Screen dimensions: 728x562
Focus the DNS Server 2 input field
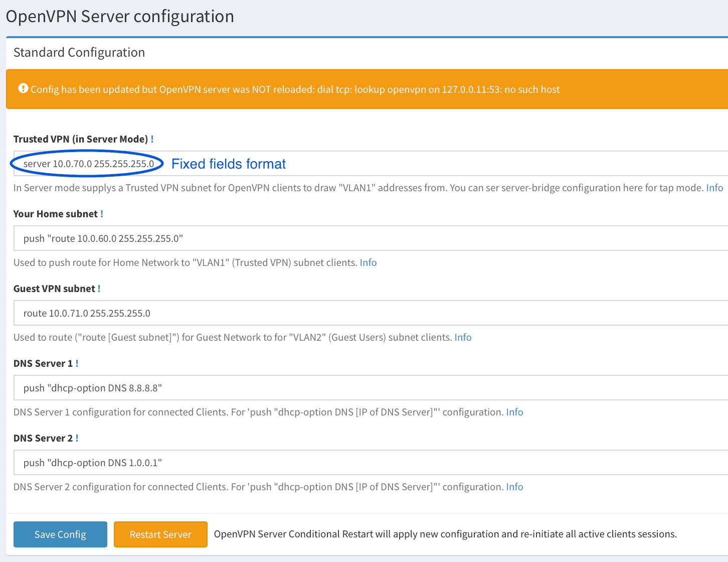tap(371, 463)
